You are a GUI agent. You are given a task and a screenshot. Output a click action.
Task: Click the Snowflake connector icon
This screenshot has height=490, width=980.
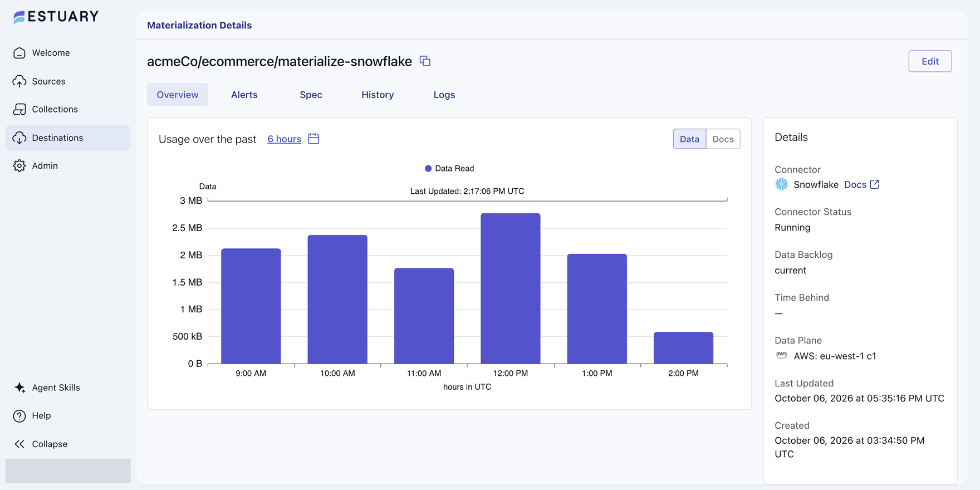[x=782, y=184]
